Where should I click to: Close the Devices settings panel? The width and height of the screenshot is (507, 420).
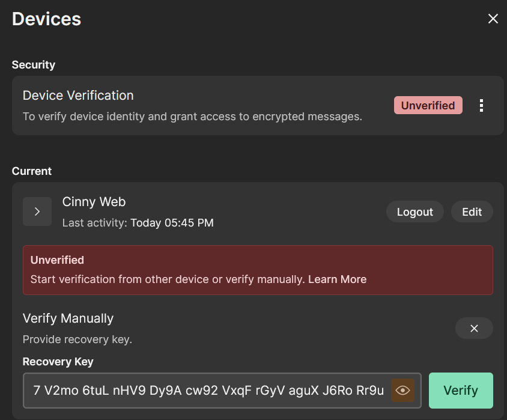493,19
